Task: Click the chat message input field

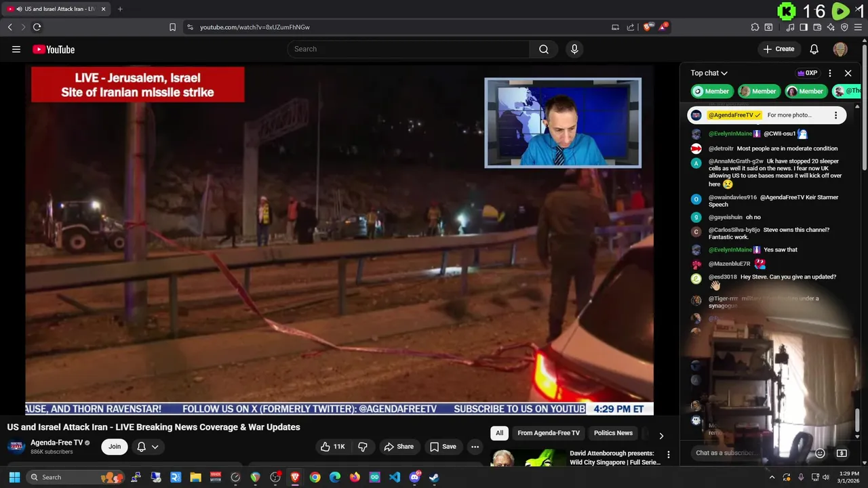Action: (751, 453)
